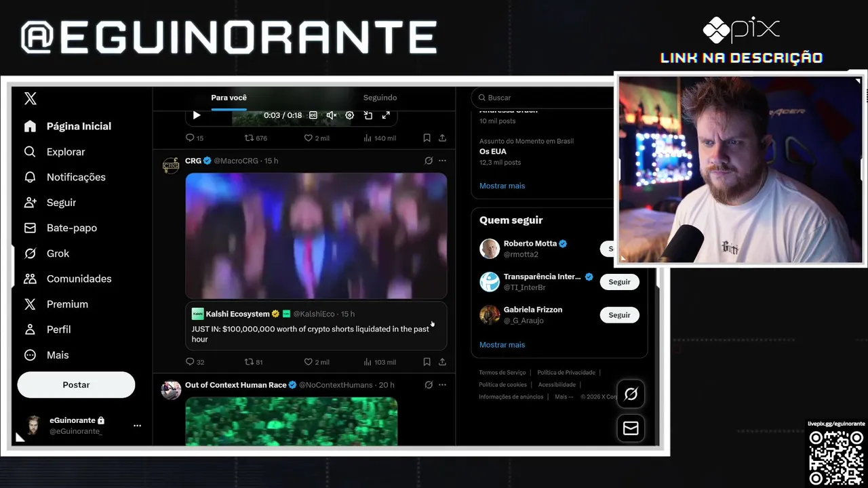This screenshot has height=488, width=868.
Task: Toggle closed captions on the video
Action: pos(313,115)
